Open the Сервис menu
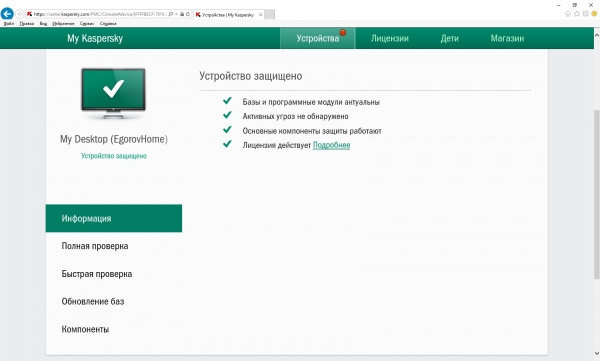The width and height of the screenshot is (600, 361). tap(87, 24)
